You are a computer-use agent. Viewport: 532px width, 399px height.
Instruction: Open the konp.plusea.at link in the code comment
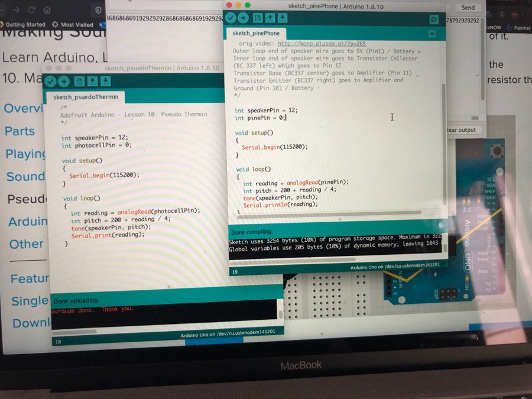pos(322,43)
